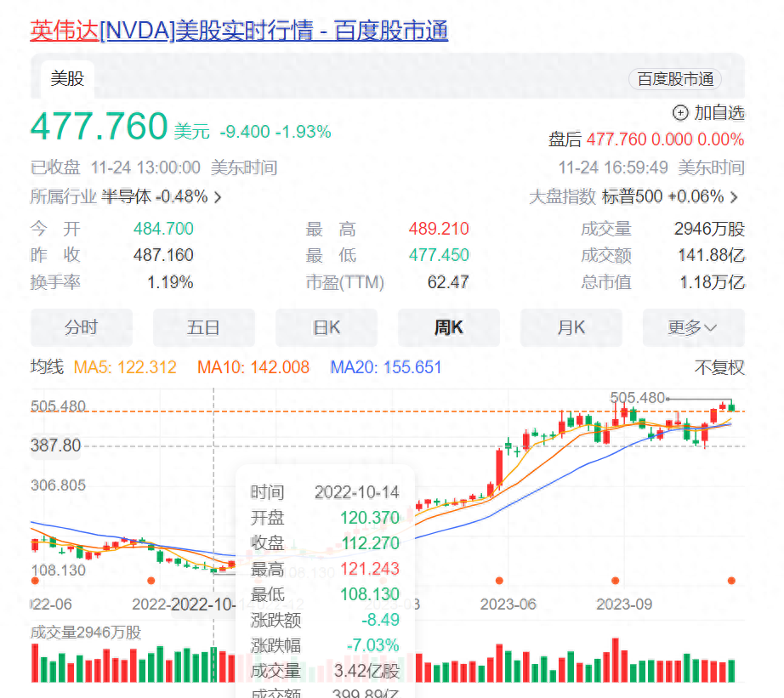784x698 pixels.
Task: Click the 成交量2946万股 volume label
Action: pos(86,633)
